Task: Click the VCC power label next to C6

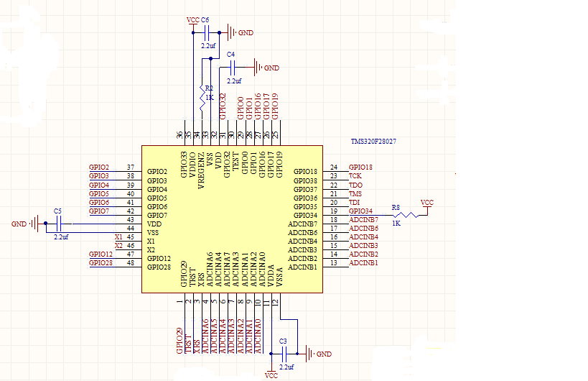Action: (192, 20)
